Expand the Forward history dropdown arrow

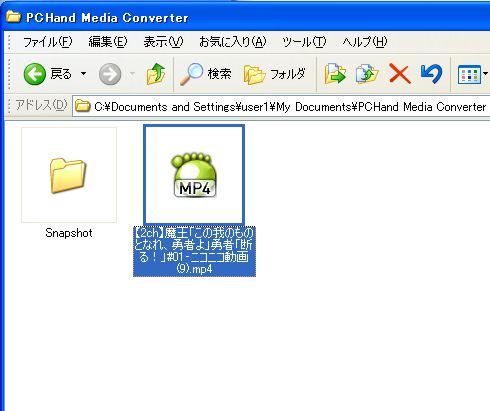[x=132, y=74]
